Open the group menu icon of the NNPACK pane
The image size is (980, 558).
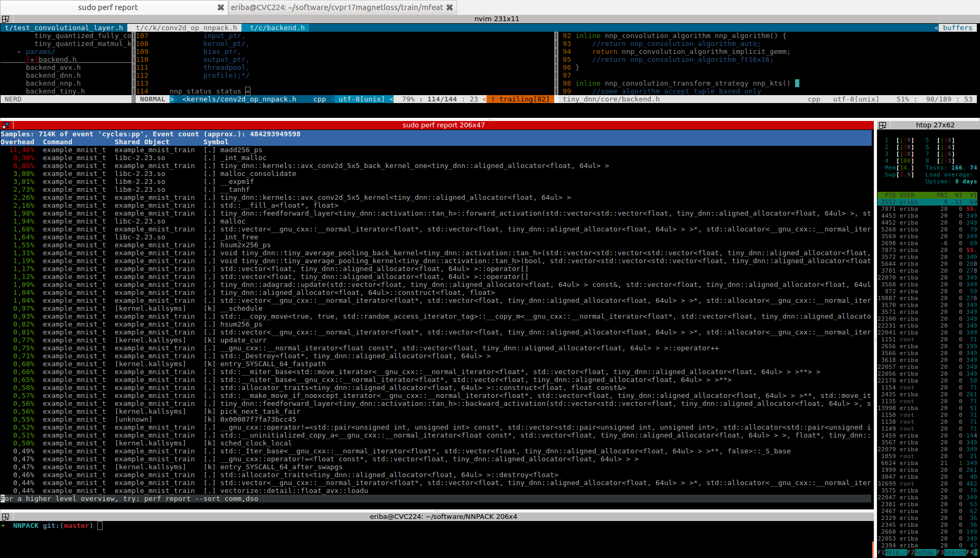click(x=5, y=517)
